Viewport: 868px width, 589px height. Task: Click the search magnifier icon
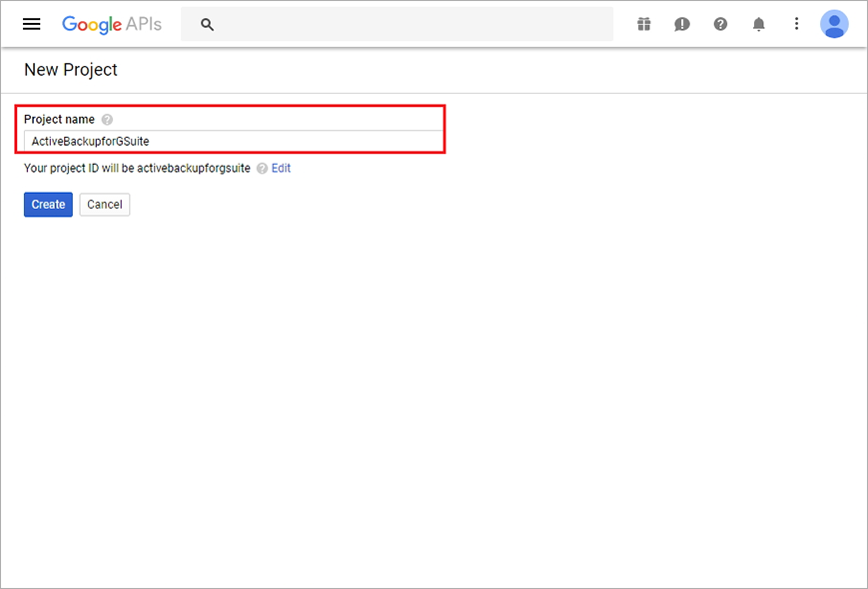[x=207, y=24]
